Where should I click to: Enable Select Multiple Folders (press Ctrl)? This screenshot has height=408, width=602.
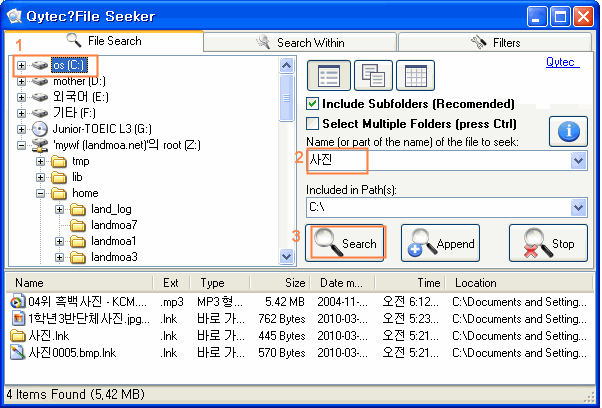click(x=313, y=124)
